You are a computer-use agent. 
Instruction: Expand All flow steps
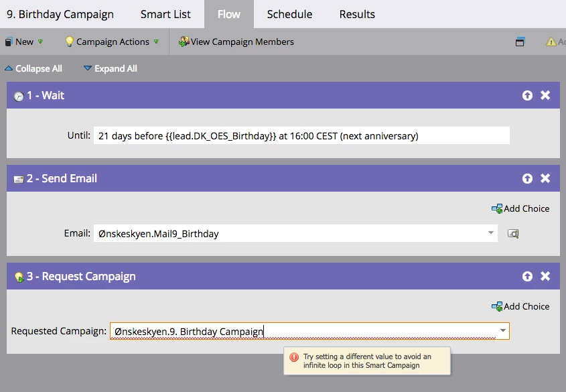point(110,68)
